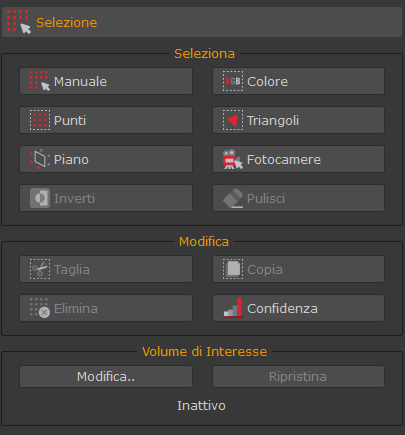Click the Inverti half-circle icon

tap(40, 198)
